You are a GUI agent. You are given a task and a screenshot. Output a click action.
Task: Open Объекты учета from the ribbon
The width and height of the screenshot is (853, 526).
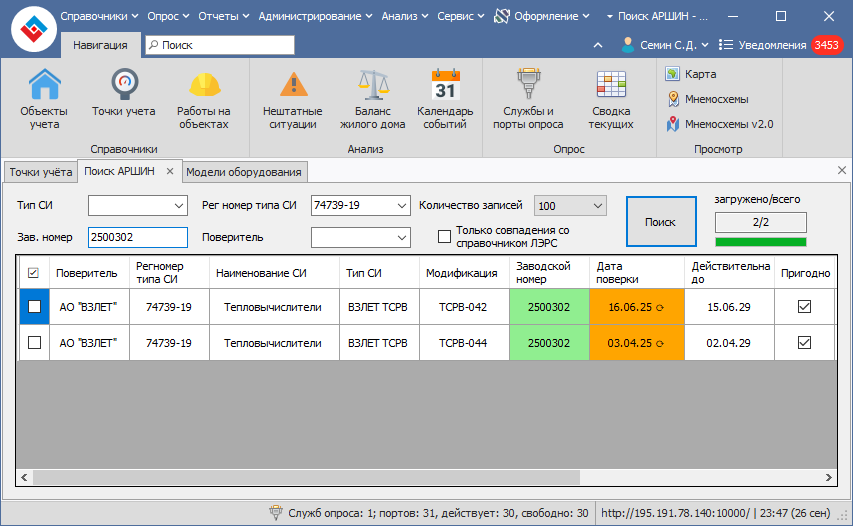coord(44,99)
